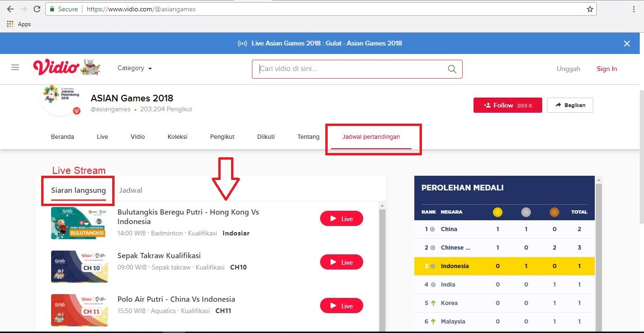Click the browser address bar URL

[x=141, y=9]
